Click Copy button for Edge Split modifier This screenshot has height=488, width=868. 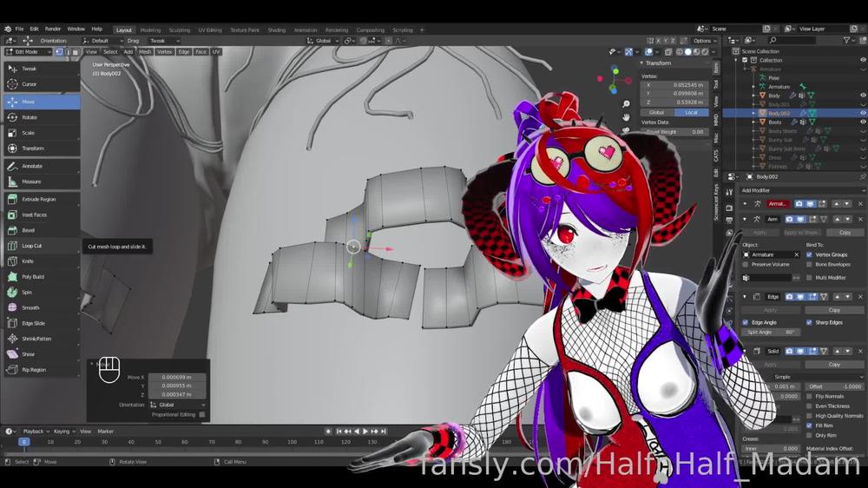[x=834, y=310]
